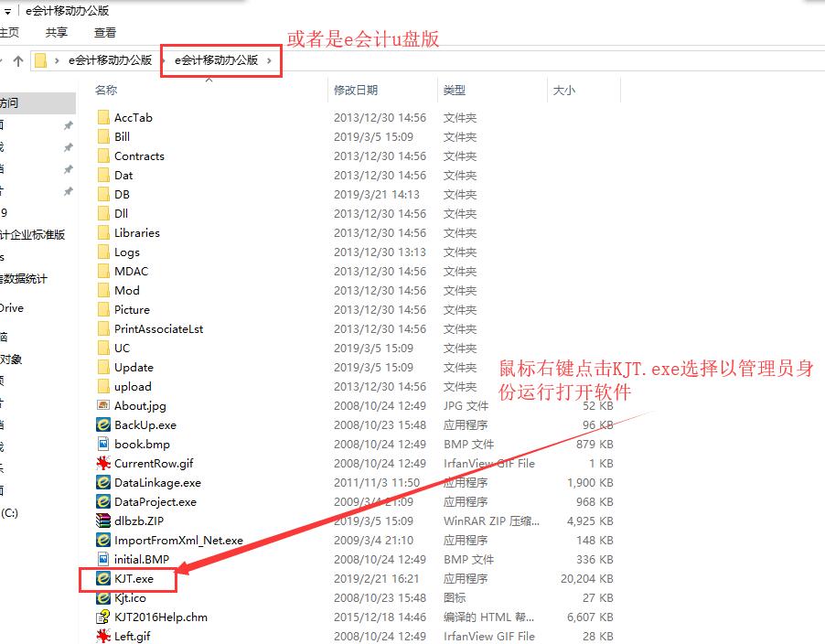
Task: Select the ImportFromXml_Net.exe application icon
Action: point(103,540)
